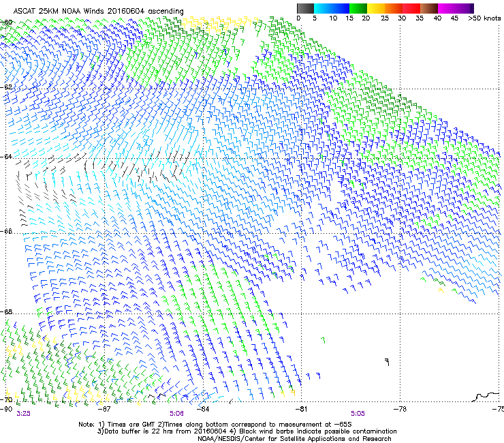Click the '>50 knots' legend label

pyautogui.click(x=484, y=18)
